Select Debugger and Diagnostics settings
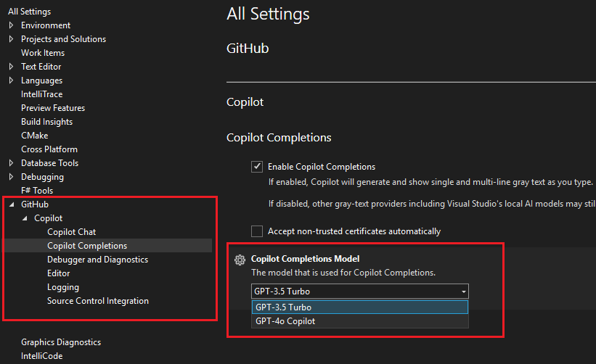 point(98,260)
